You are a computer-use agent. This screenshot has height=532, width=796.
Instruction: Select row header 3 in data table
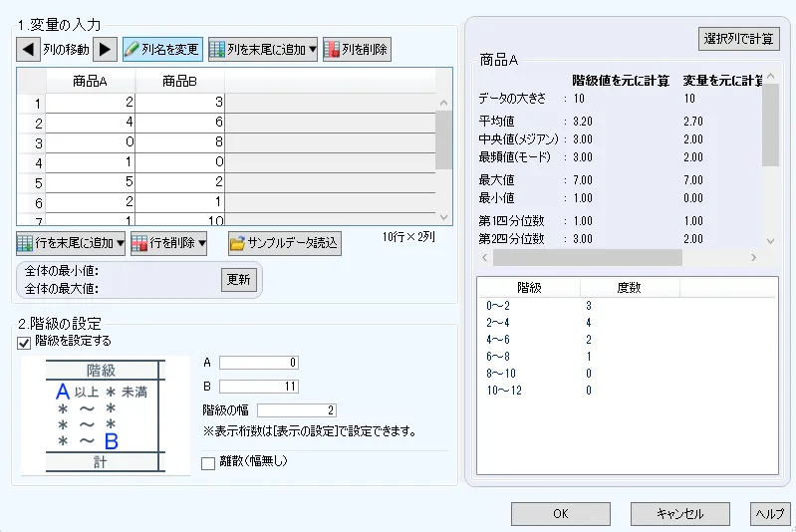32,143
